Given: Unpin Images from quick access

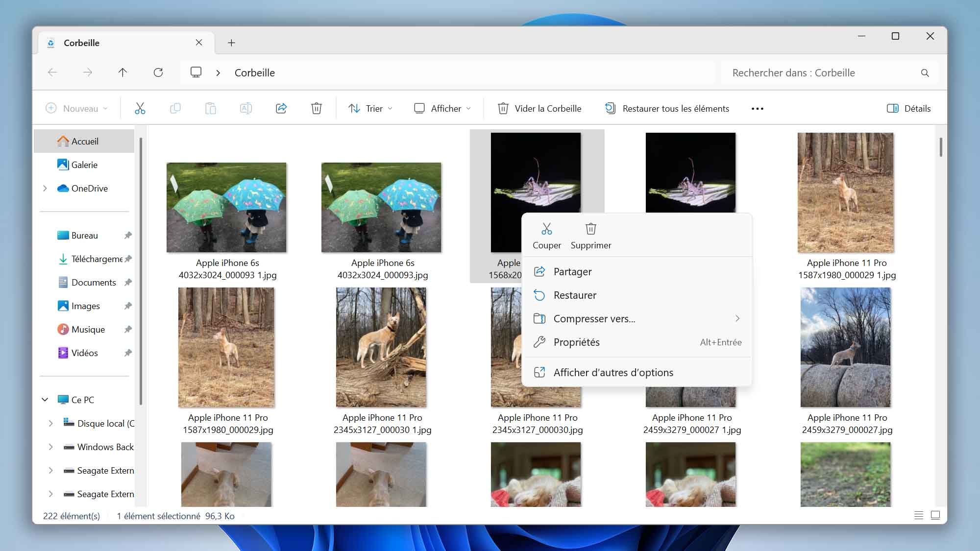Looking at the screenshot, I should point(128,306).
